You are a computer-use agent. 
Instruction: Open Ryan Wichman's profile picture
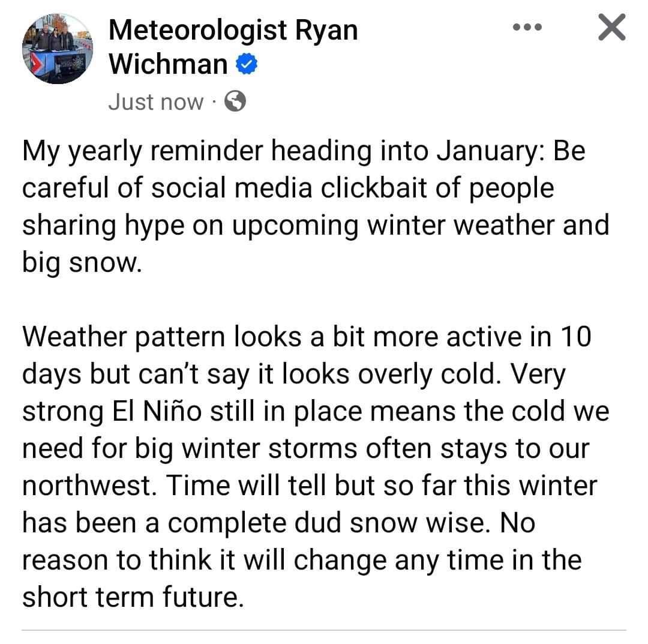point(58,49)
